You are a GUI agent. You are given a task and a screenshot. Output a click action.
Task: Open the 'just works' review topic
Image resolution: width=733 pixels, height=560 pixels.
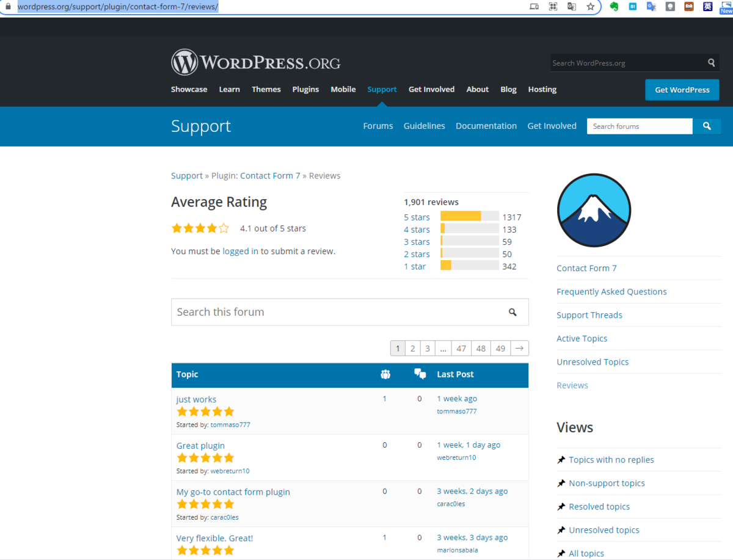point(196,399)
